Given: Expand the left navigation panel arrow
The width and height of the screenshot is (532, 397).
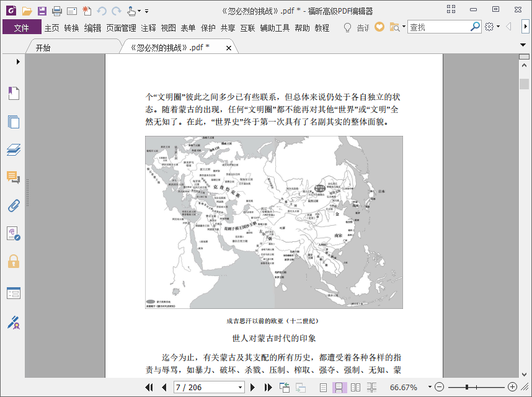Looking at the screenshot, I should (x=18, y=62).
